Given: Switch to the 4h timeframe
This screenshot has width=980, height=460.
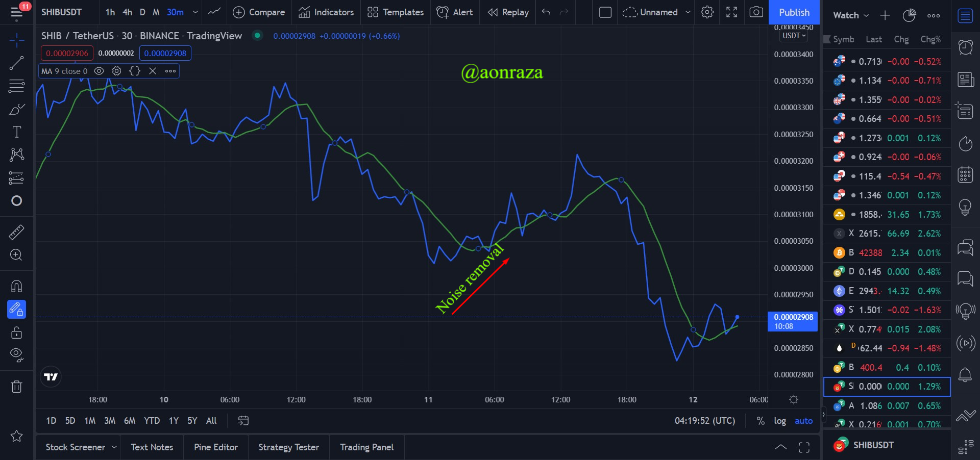Looking at the screenshot, I should click(x=127, y=12).
